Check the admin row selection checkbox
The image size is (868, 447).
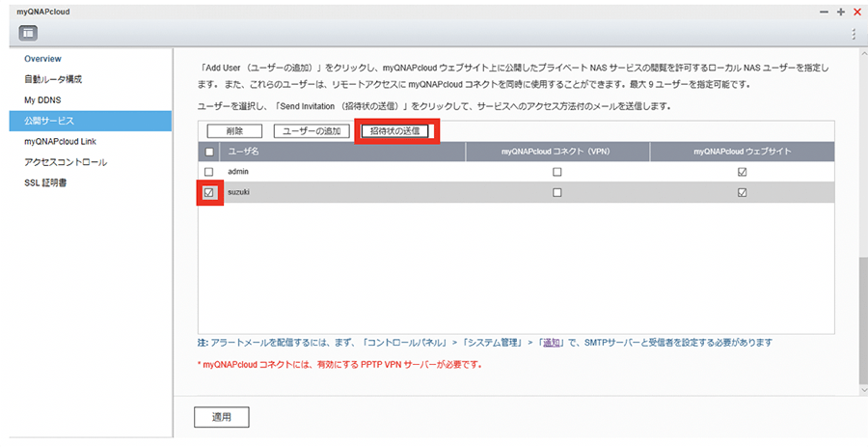(x=208, y=172)
